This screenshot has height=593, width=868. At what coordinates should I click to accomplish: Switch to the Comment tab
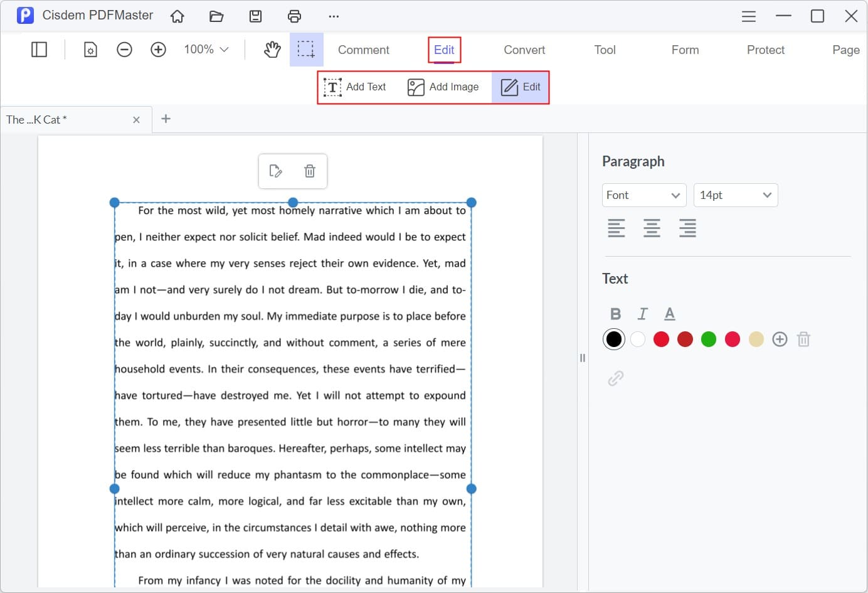pos(363,50)
